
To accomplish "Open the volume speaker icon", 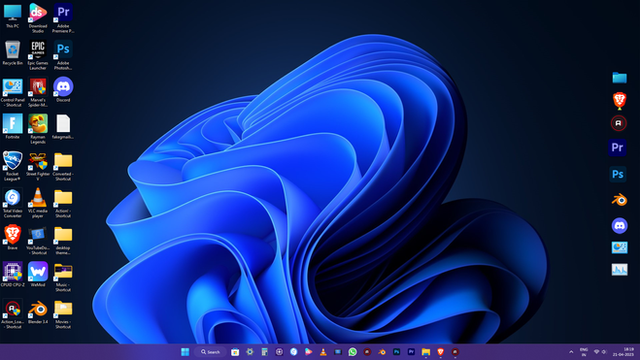I will tap(604, 352).
